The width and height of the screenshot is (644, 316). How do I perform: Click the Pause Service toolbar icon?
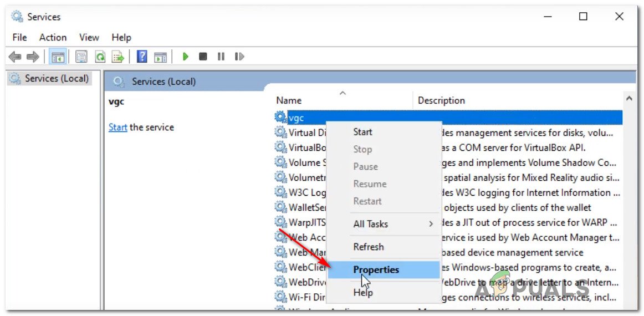[221, 57]
